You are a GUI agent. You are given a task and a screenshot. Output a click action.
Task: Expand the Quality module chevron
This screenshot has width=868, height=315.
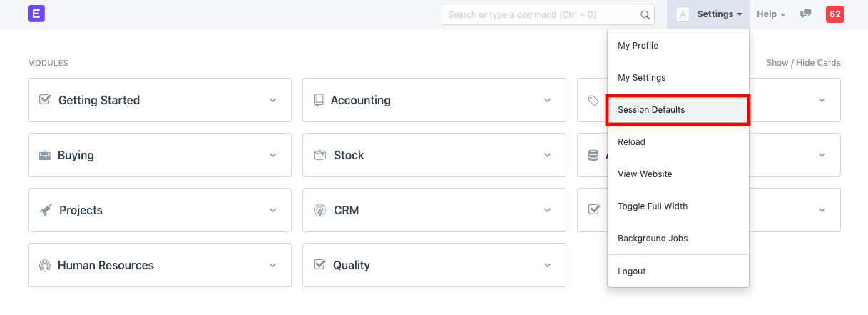click(547, 265)
